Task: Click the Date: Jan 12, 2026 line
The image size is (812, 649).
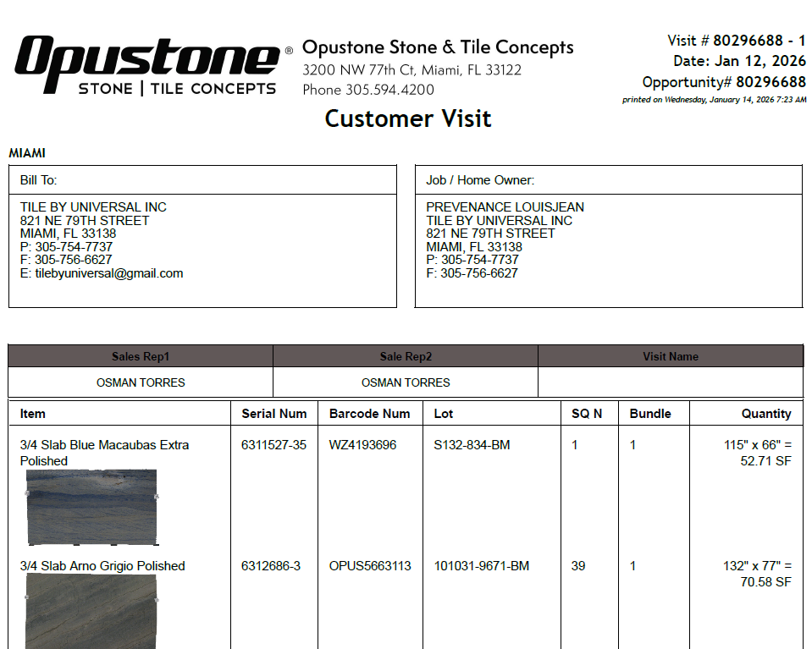Action: [739, 61]
